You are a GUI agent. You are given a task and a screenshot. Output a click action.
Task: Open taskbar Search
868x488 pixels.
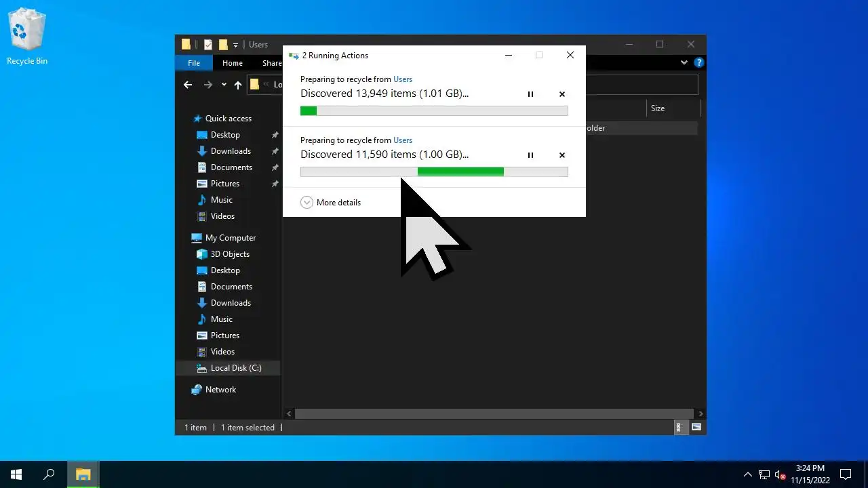click(x=49, y=474)
